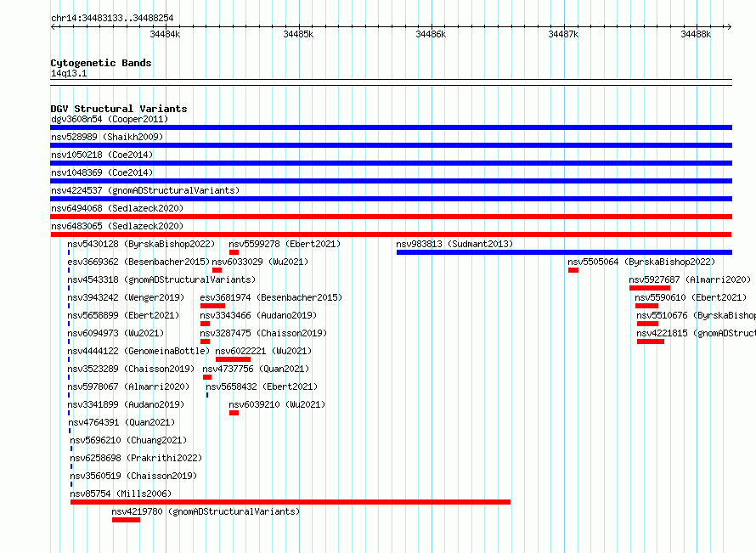Screen dimensions: 756x553
Task: Select the nsv6022221 (Wu2021) label
Action: pyautogui.click(x=263, y=351)
